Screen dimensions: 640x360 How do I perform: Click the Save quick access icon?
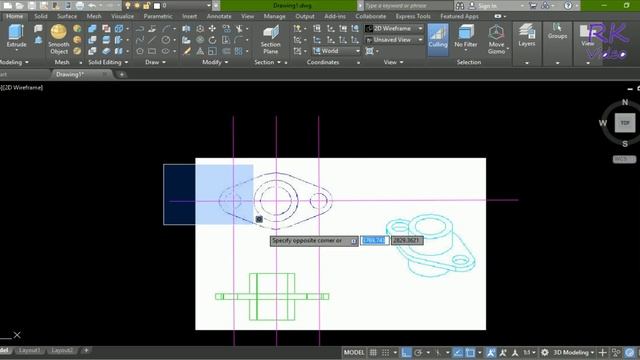pyautogui.click(x=31, y=5)
